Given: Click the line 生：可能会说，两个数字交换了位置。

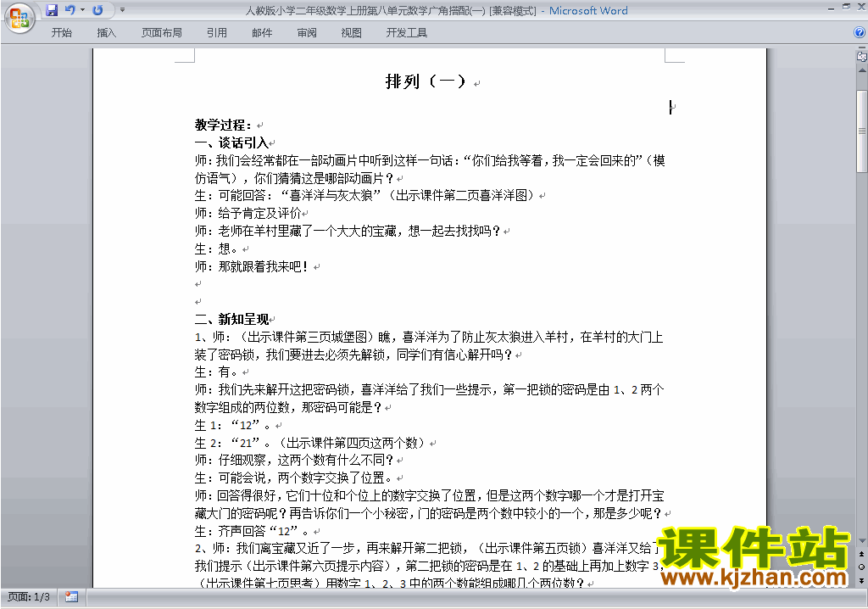Looking at the screenshot, I should click(x=294, y=478).
